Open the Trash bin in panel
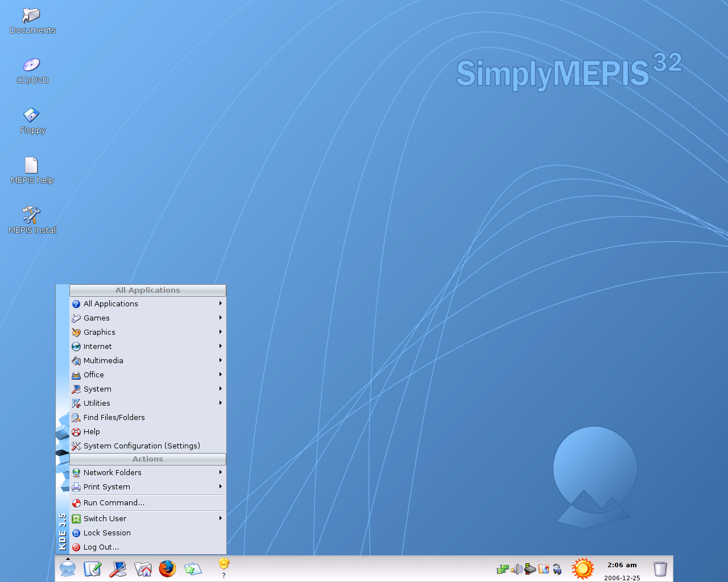 click(660, 568)
